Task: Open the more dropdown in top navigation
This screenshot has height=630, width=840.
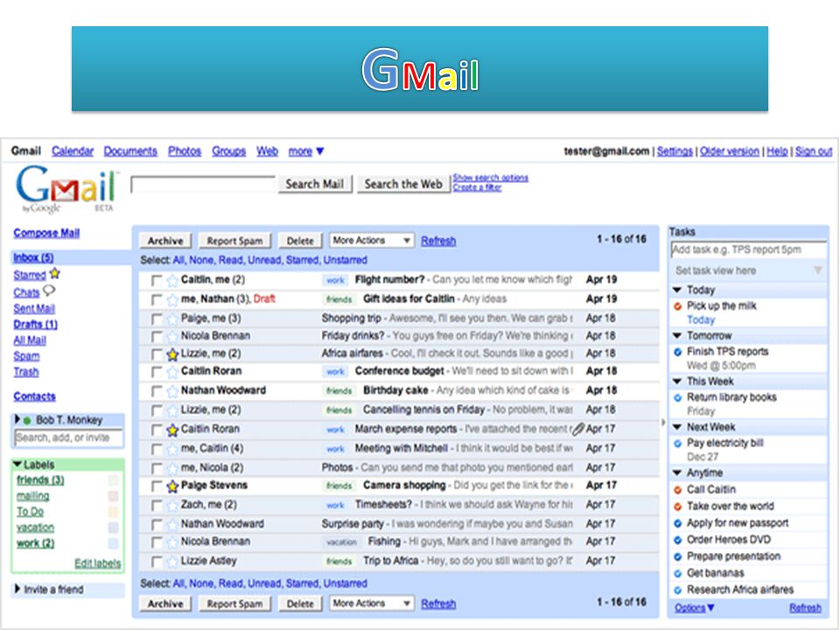Action: pyautogui.click(x=306, y=151)
